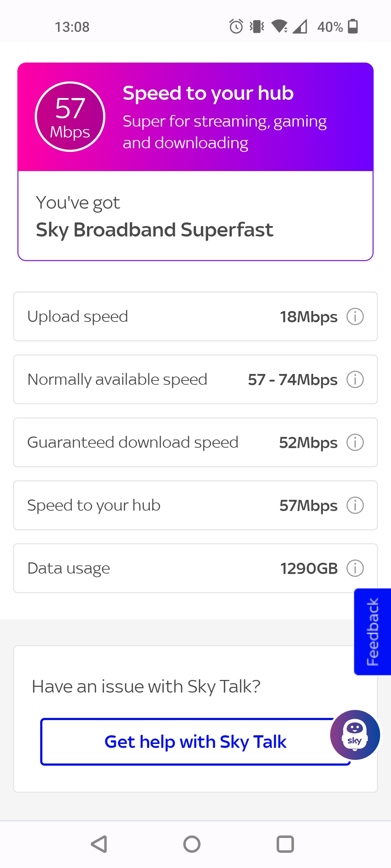
Task: Open recent apps with the square button
Action: click(285, 844)
